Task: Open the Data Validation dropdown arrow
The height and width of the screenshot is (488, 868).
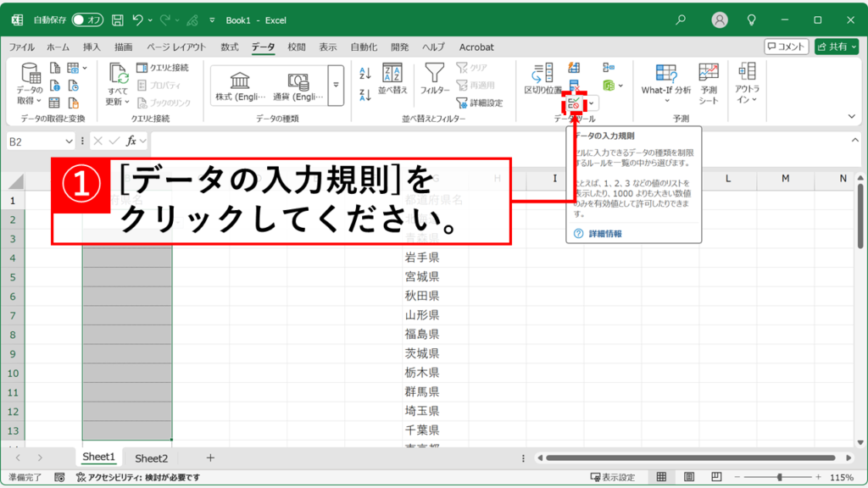Action: (x=591, y=103)
